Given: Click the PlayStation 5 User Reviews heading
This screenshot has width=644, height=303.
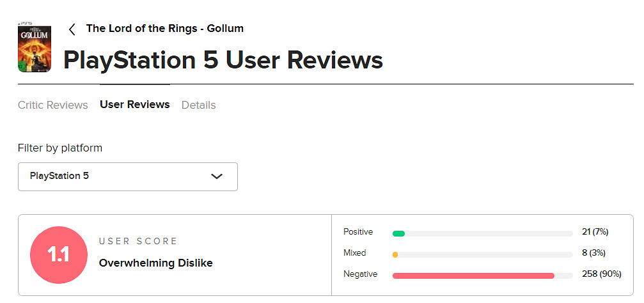Looking at the screenshot, I should (x=223, y=61).
